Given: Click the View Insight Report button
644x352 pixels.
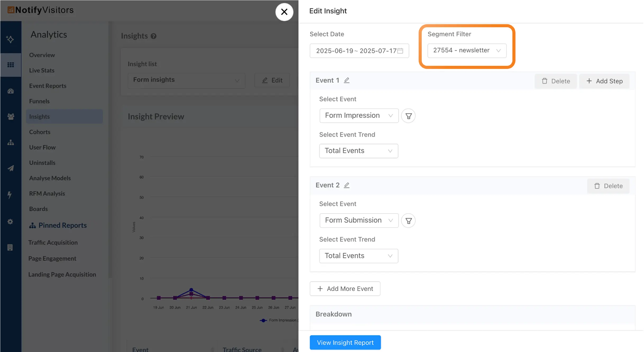Looking at the screenshot, I should (x=345, y=342).
